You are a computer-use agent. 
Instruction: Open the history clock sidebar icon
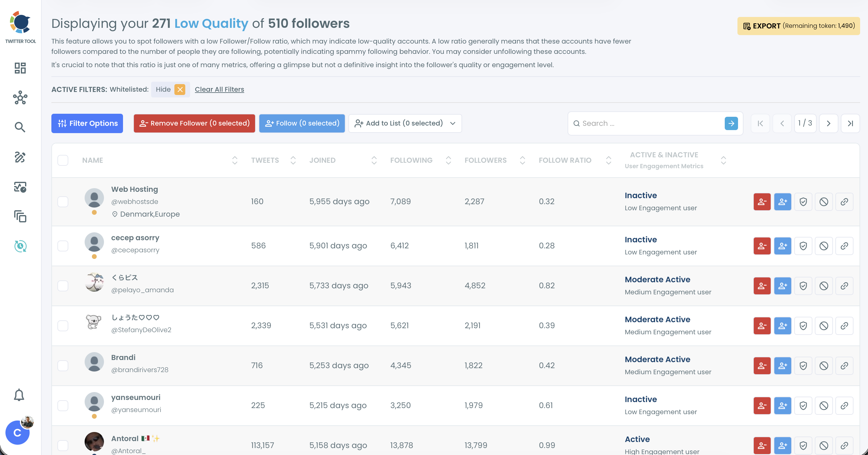pos(20,246)
